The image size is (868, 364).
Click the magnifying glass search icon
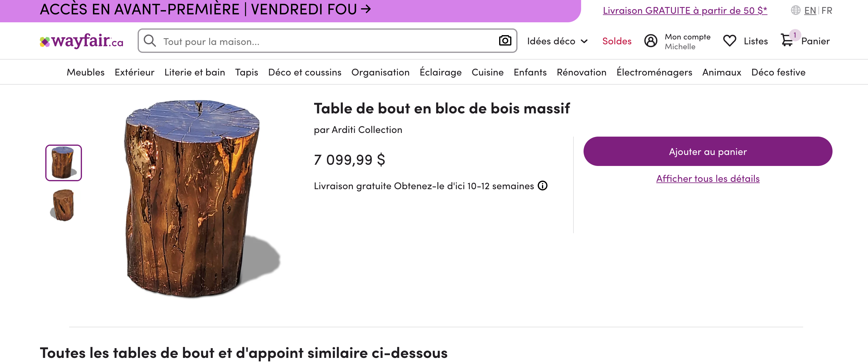pyautogui.click(x=150, y=41)
